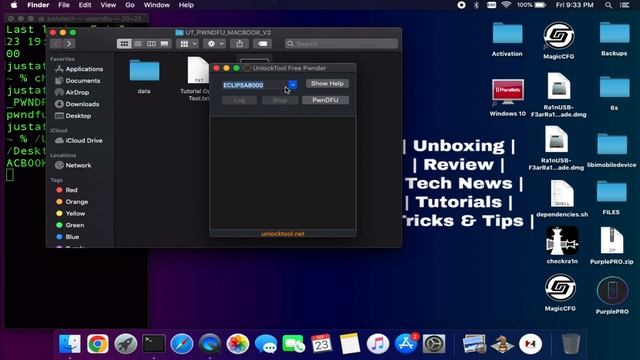Open the Go menu
640x360 pixels.
coord(130,5)
